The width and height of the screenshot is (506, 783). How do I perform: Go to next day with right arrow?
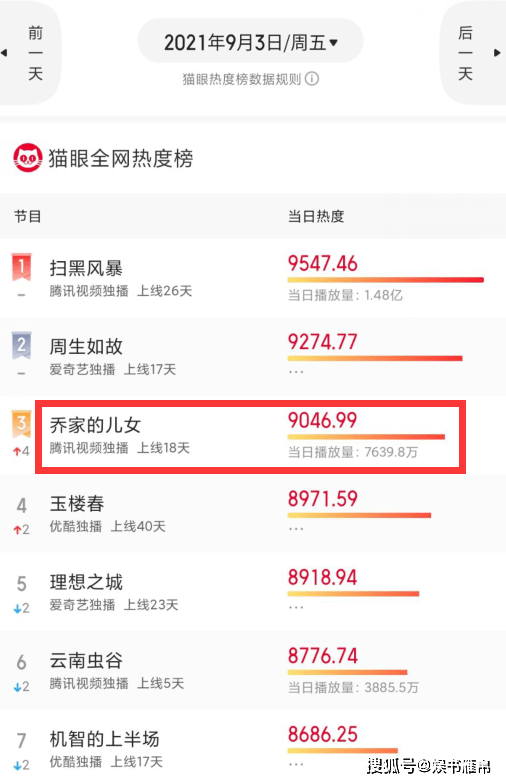click(497, 52)
